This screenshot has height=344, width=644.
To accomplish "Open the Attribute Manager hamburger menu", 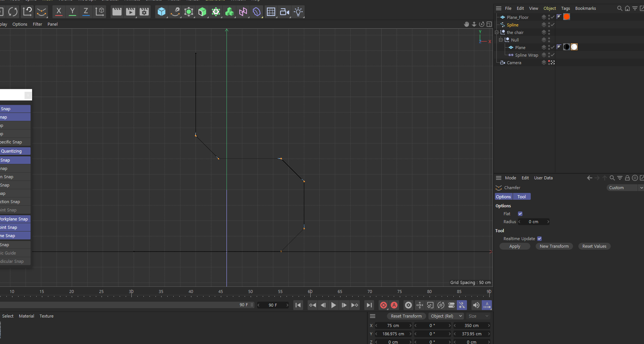I will 499,178.
